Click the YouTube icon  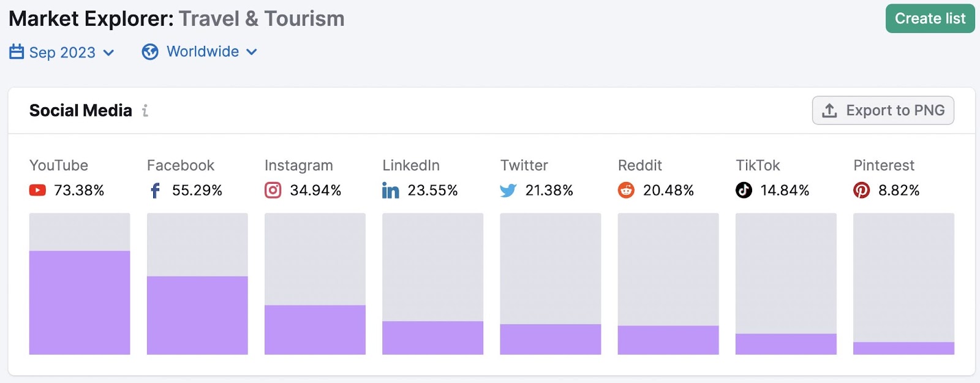(38, 191)
